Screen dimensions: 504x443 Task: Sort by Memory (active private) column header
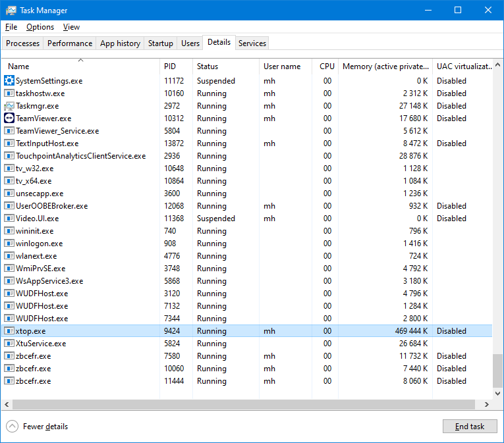click(x=385, y=66)
